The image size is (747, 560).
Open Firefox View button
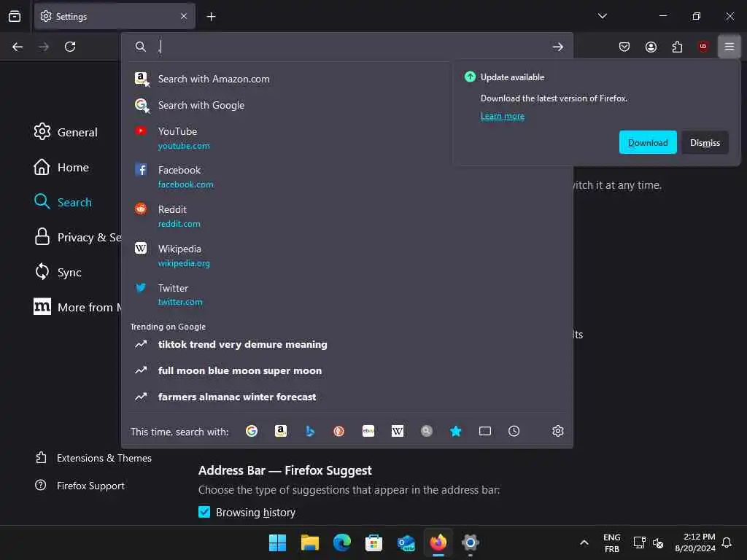point(15,16)
